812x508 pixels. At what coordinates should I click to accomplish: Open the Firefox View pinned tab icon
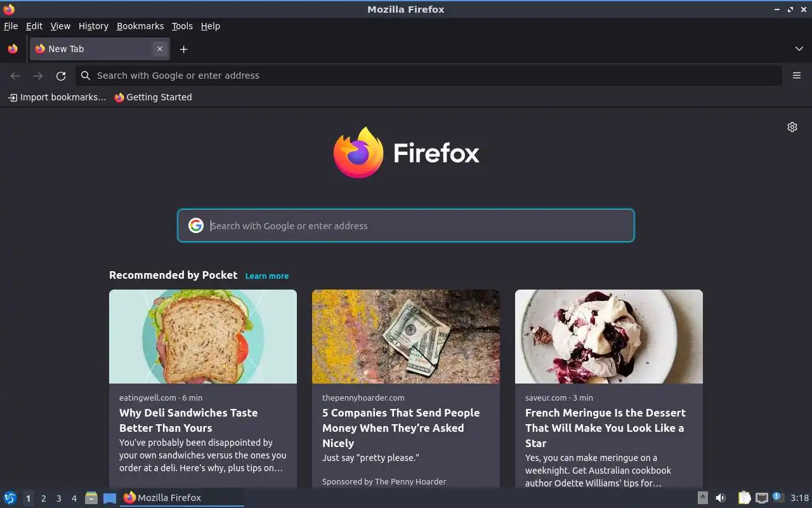pos(13,49)
